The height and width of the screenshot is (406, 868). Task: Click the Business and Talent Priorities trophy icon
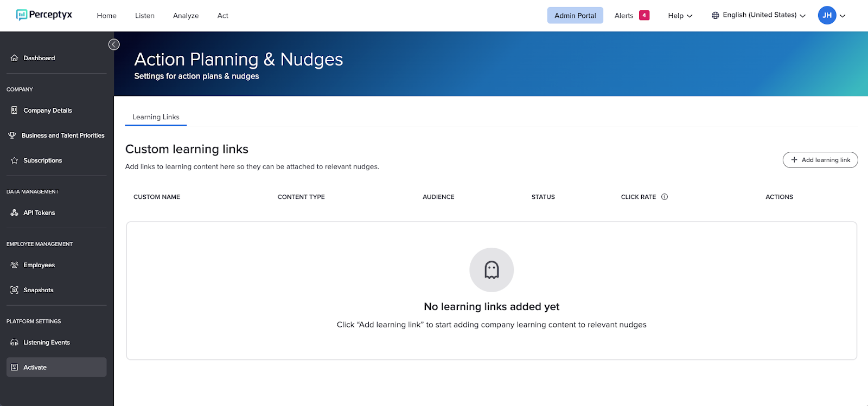[12, 135]
